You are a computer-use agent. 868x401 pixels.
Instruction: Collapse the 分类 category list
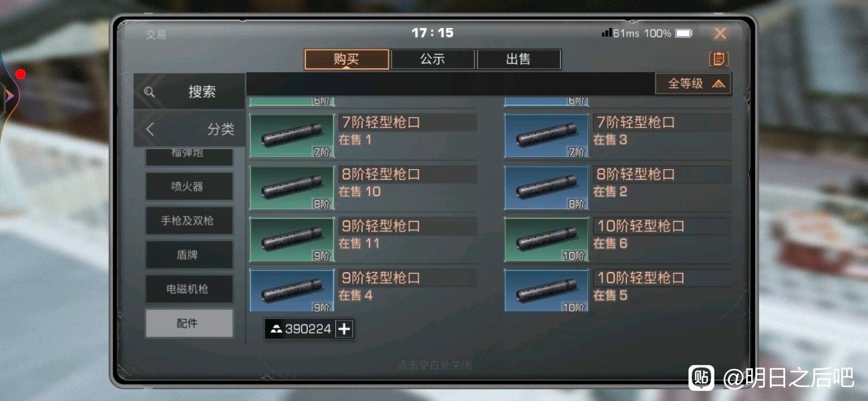pyautogui.click(x=190, y=129)
